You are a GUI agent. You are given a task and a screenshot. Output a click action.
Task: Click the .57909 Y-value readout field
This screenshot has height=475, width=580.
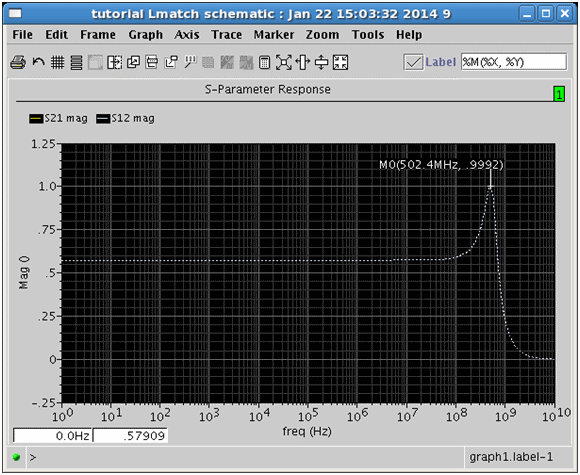[x=130, y=436]
